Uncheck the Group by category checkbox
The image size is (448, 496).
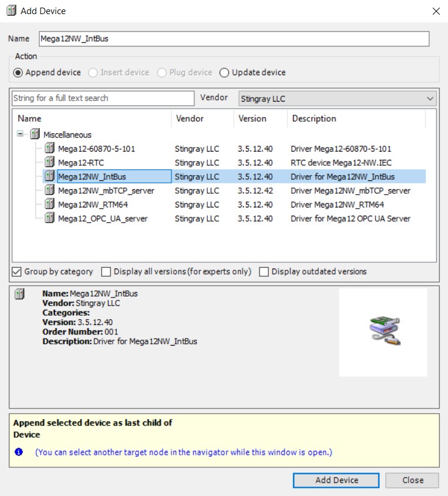point(17,272)
